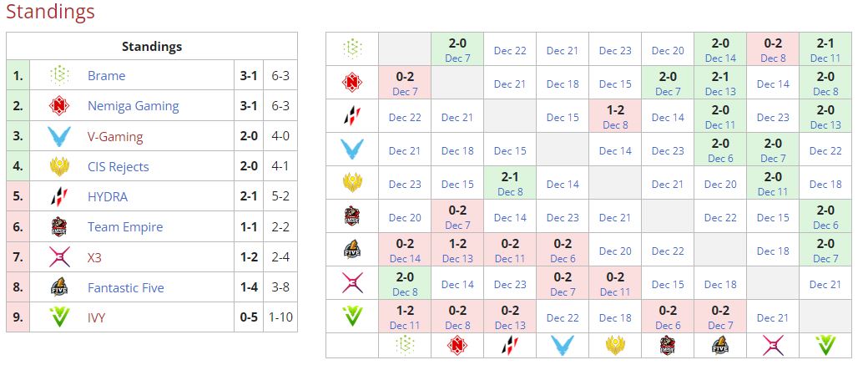This screenshot has width=868, height=365.
Task: Select X3's 2-0 Dec 8 win cell
Action: [405, 284]
